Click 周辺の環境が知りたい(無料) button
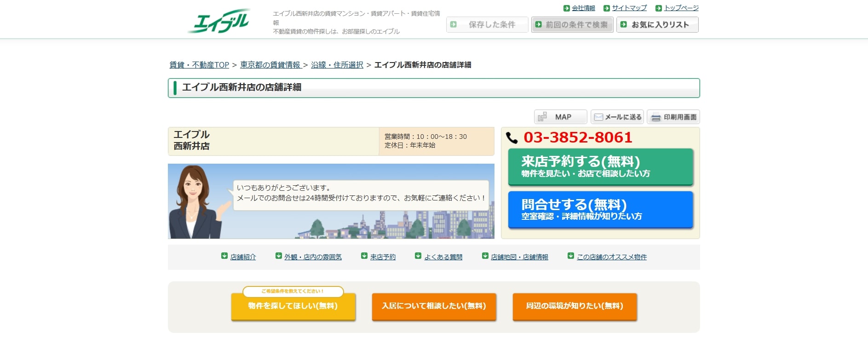 click(575, 307)
